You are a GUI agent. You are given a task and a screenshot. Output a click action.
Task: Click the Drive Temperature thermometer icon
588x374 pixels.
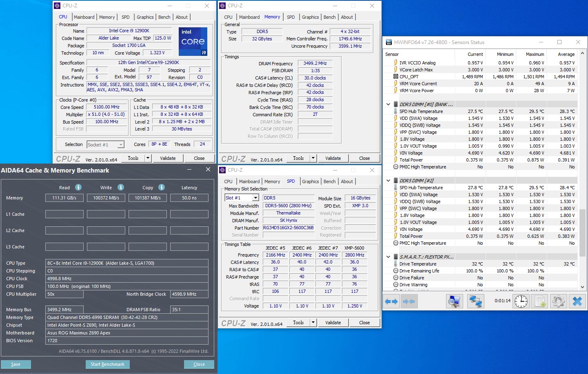pos(395,264)
